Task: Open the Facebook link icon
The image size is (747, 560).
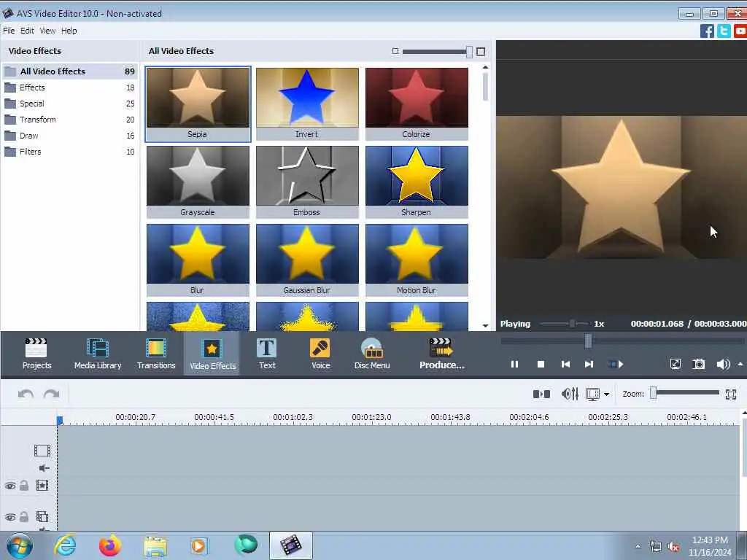Action: (707, 31)
